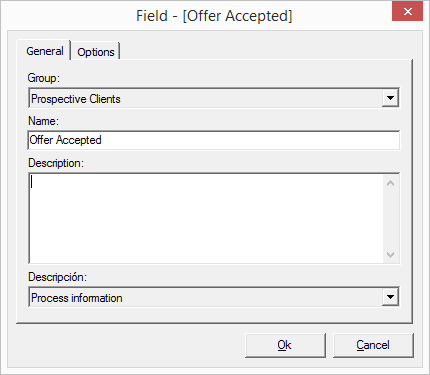Image resolution: width=430 pixels, height=375 pixels.
Task: Click the Cancel button
Action: point(373,345)
